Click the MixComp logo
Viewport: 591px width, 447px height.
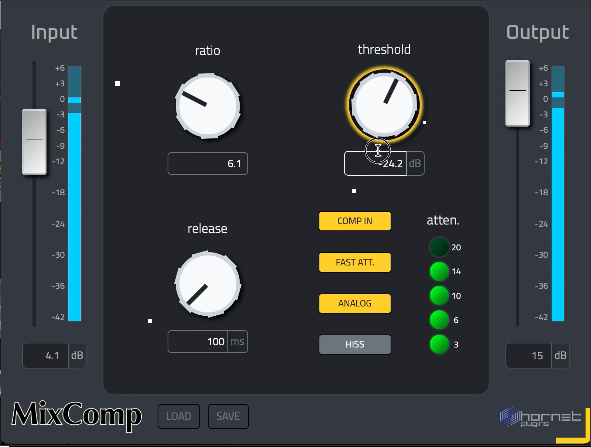point(77,416)
